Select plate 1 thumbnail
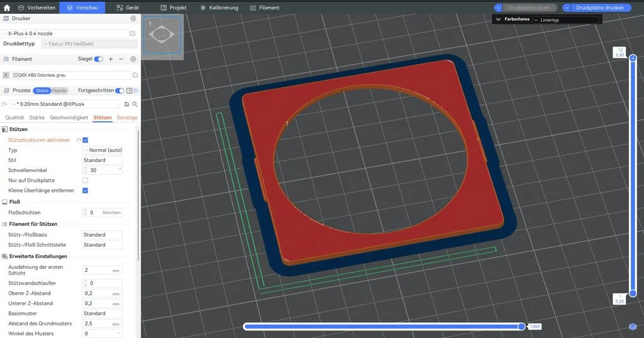 point(162,35)
